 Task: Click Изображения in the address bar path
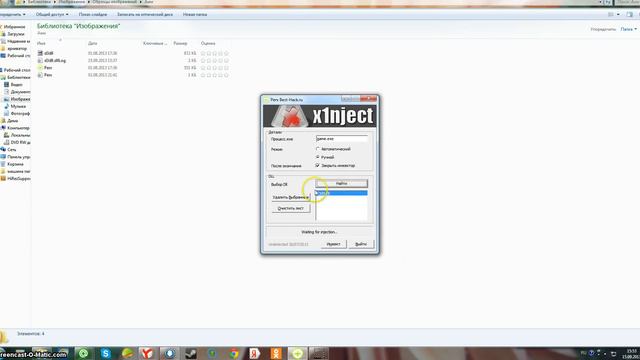pos(72,2)
